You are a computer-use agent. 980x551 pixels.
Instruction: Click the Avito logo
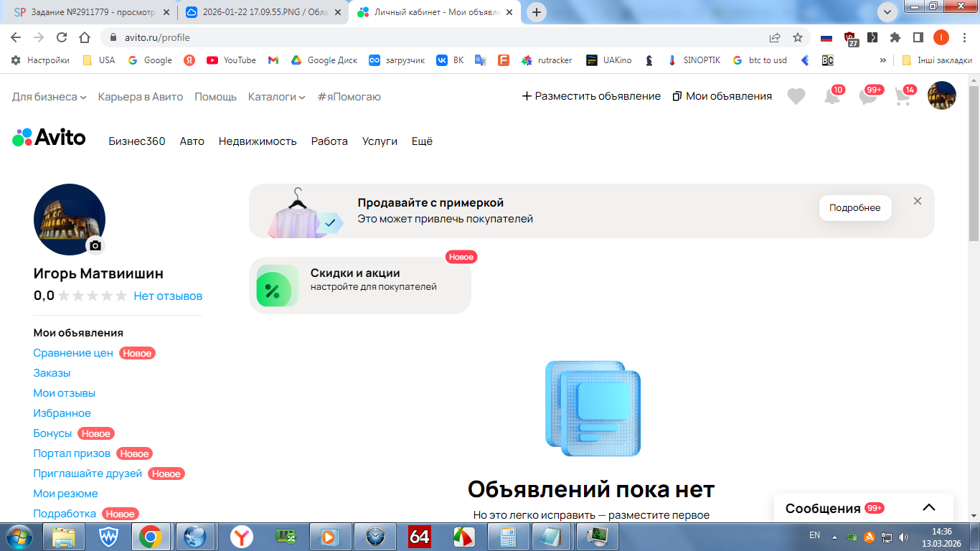tap(49, 137)
